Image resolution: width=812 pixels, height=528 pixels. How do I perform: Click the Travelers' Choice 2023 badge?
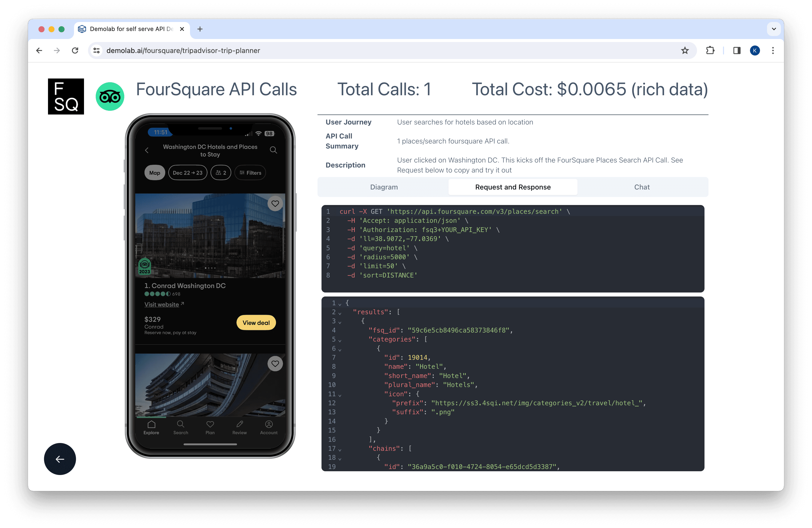pyautogui.click(x=144, y=266)
